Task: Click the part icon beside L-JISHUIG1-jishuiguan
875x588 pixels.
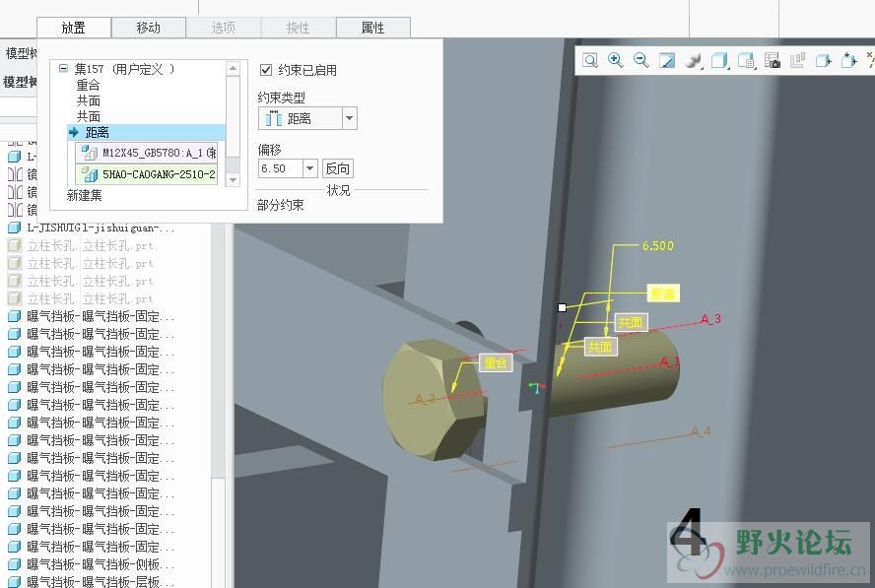Action: point(15,228)
